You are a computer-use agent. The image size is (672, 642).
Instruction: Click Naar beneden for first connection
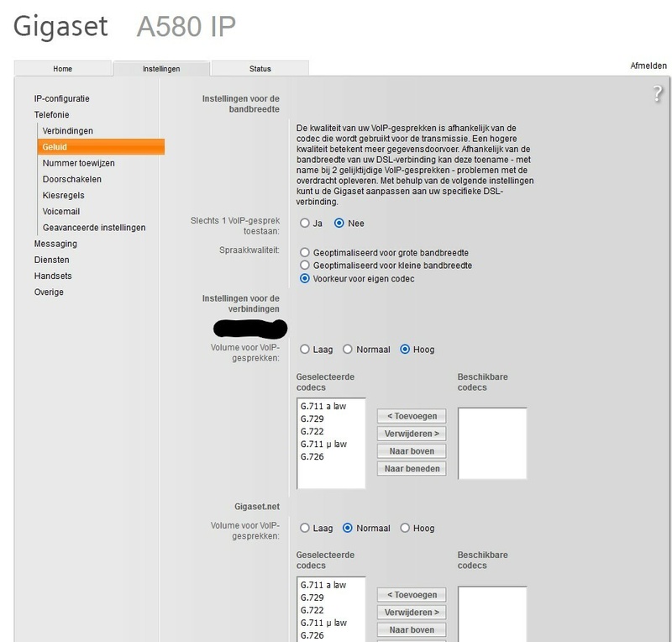pyautogui.click(x=412, y=469)
